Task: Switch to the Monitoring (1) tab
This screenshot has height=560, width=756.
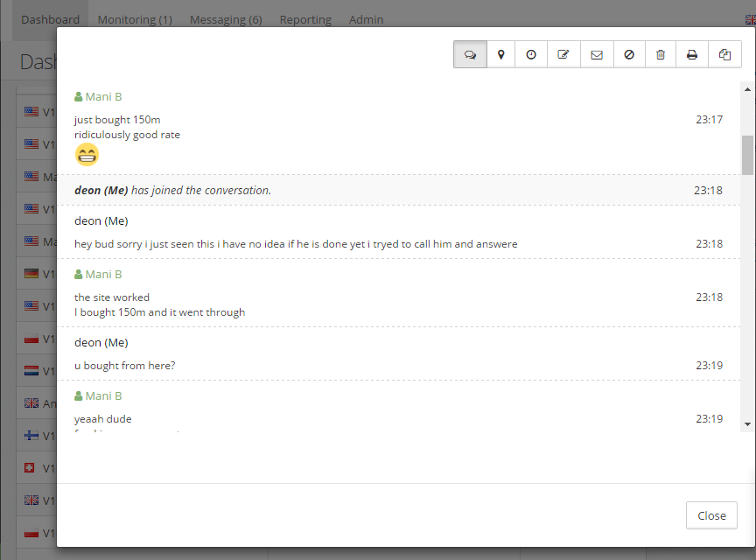Action: [x=135, y=20]
